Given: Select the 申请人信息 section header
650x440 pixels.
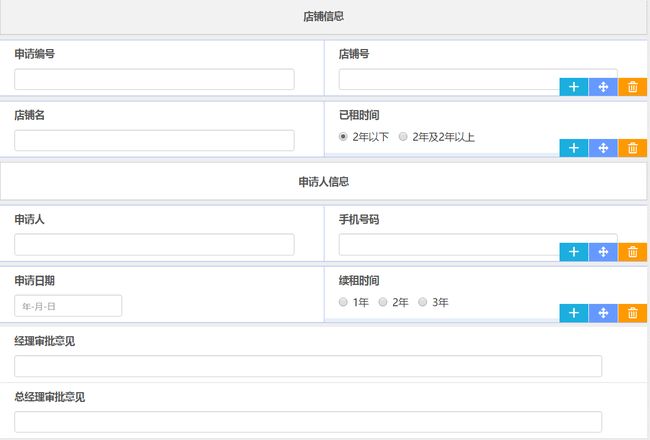Looking at the screenshot, I should point(323,182).
